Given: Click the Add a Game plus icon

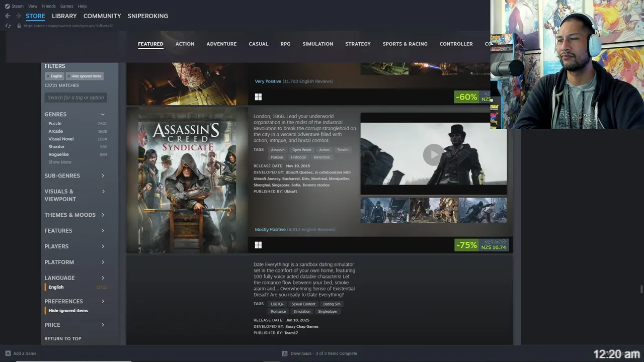Looking at the screenshot, I should tap(8, 353).
